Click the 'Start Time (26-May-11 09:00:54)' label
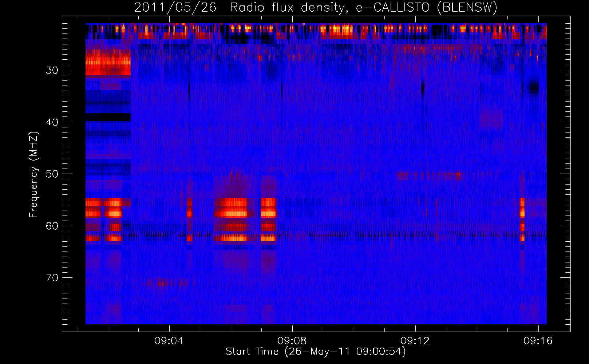Viewport: 589px width, 364px height. point(315,352)
